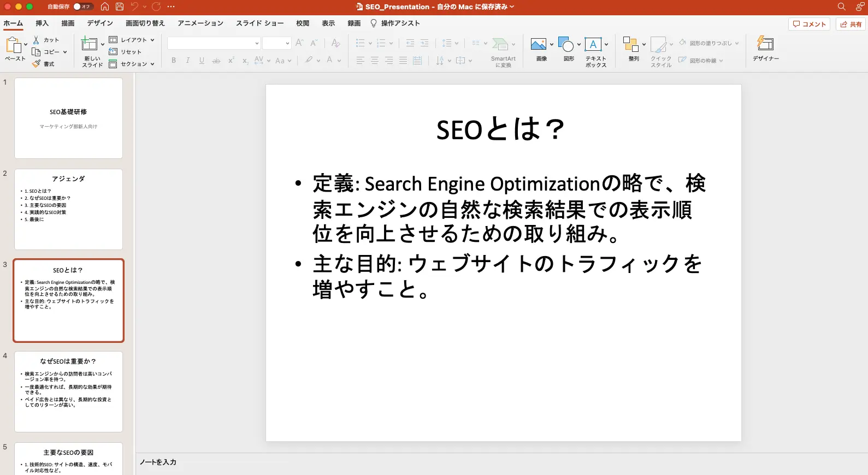Open the Copy options arrow
868x475 pixels.
coord(65,52)
